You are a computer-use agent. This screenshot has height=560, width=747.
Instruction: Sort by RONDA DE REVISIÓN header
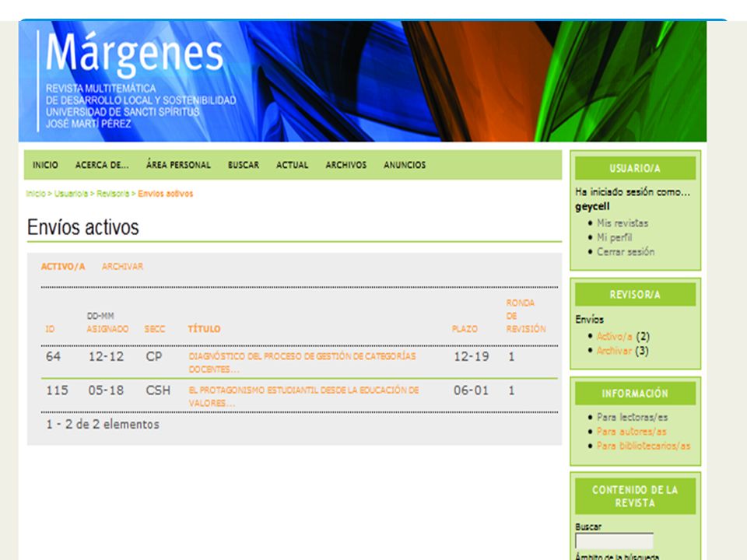point(526,316)
